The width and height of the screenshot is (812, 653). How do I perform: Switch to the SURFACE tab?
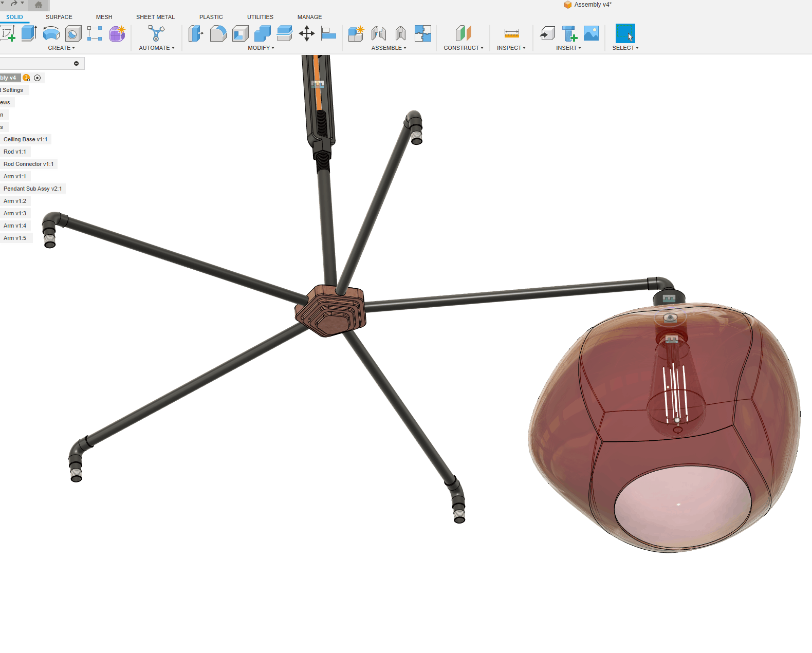(x=59, y=17)
